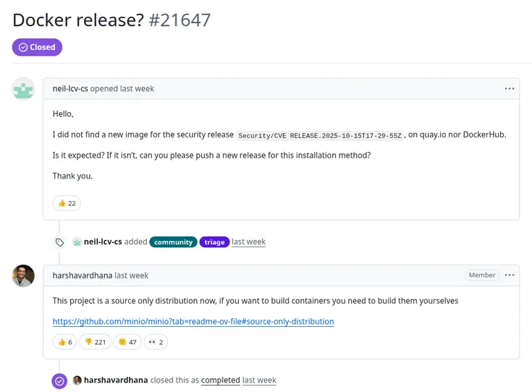This screenshot has width=532, height=392.
Task: Toggle confused face reaction with 47
Action: [127, 341]
